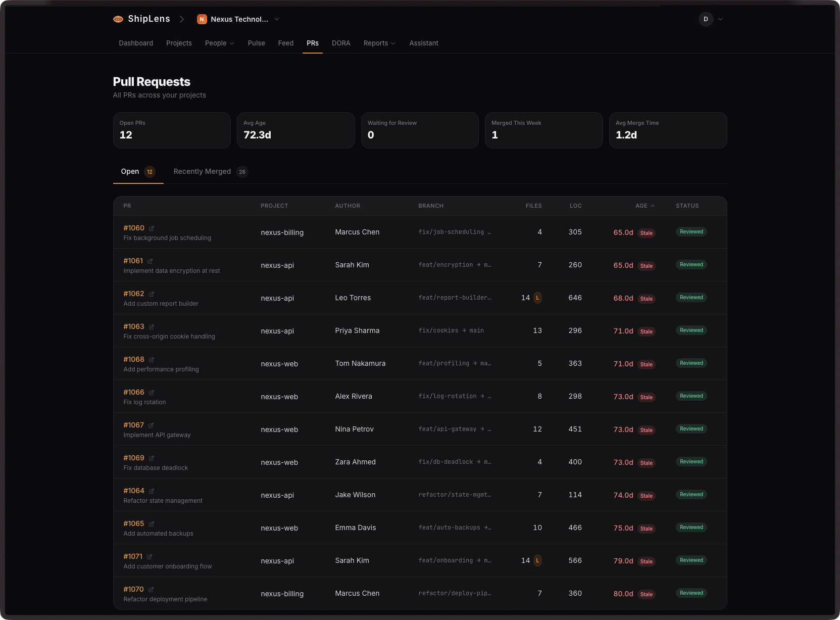
Task: Open external link icon beside PR #1065
Action: click(x=151, y=523)
